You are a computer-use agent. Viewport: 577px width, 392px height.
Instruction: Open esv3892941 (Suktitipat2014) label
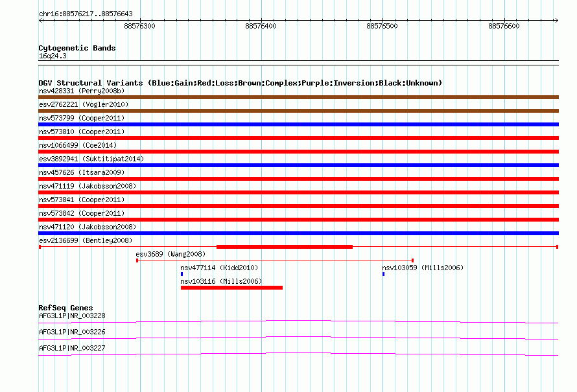[x=91, y=159]
